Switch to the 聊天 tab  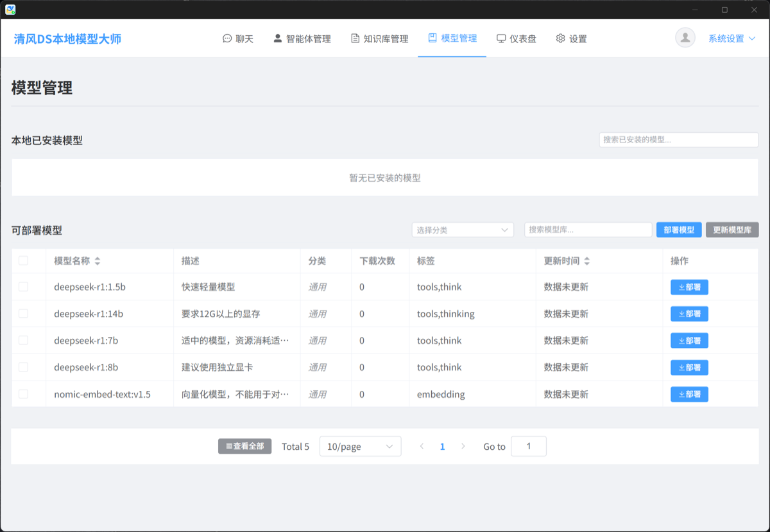coord(238,39)
